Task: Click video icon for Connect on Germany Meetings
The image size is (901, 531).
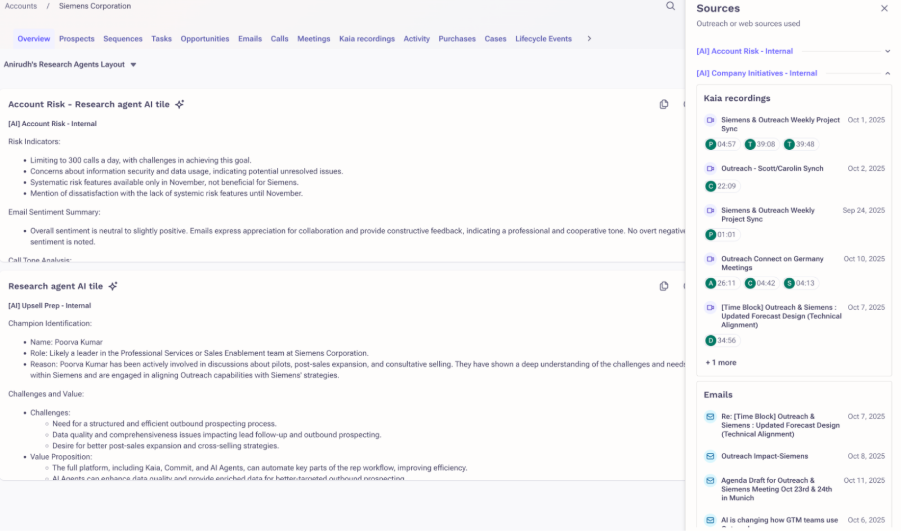Action: pos(710,259)
